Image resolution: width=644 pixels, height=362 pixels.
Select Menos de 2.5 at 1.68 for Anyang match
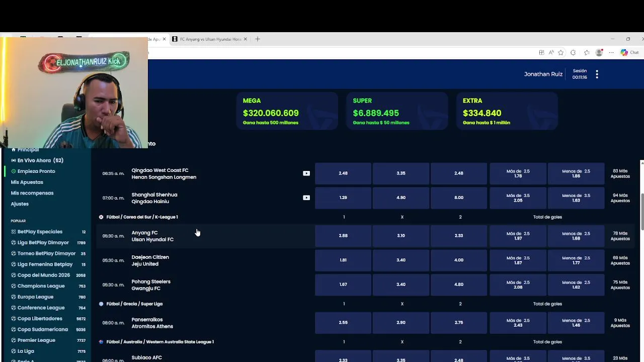[x=576, y=236]
